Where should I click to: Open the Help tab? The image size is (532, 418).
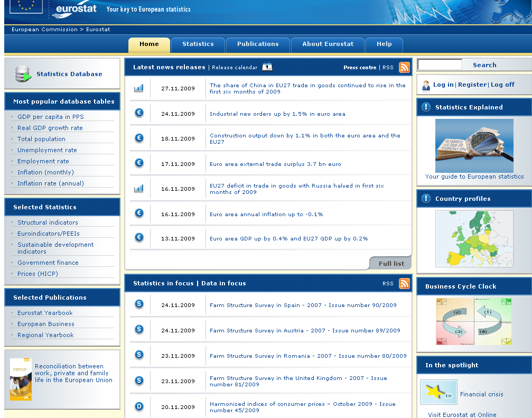tap(384, 44)
